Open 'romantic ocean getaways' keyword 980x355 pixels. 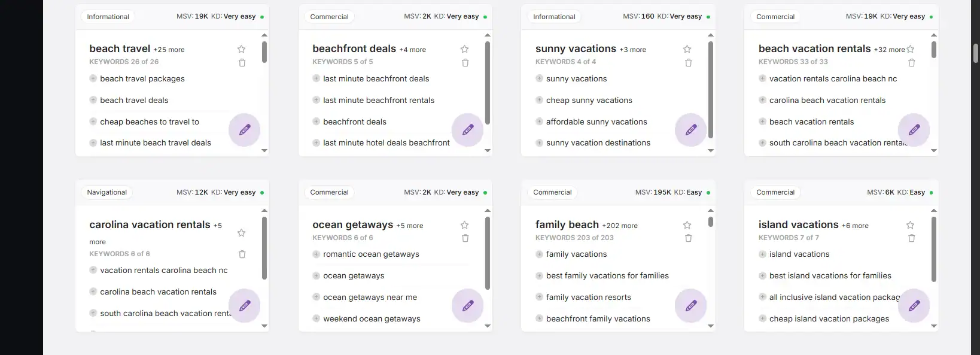point(371,254)
